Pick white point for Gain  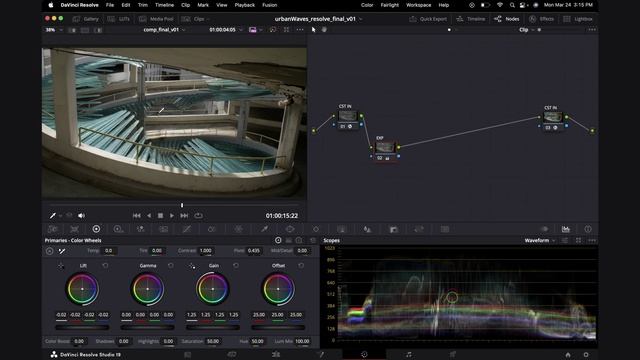tap(192, 266)
